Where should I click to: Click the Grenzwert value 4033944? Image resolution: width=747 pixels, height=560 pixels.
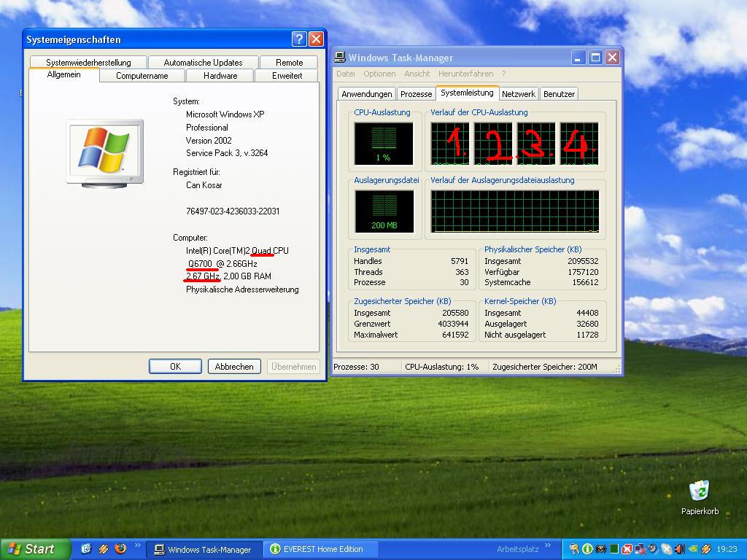[453, 324]
